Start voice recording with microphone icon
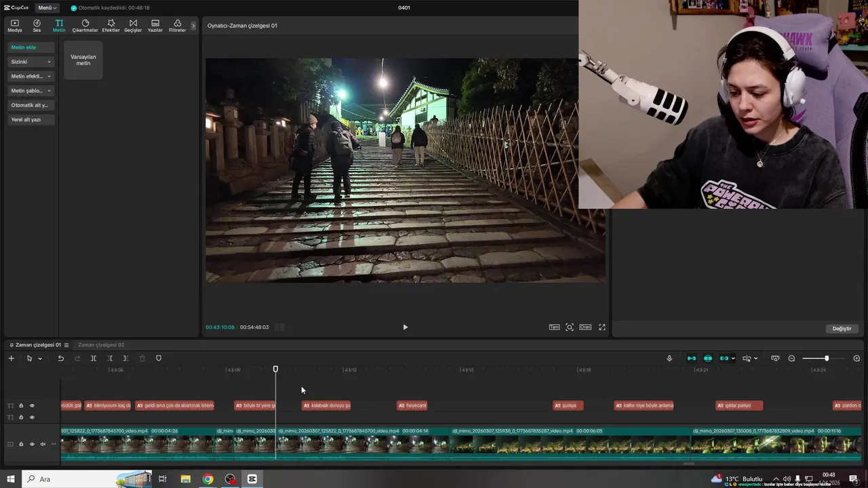868x488 pixels. coord(669,359)
